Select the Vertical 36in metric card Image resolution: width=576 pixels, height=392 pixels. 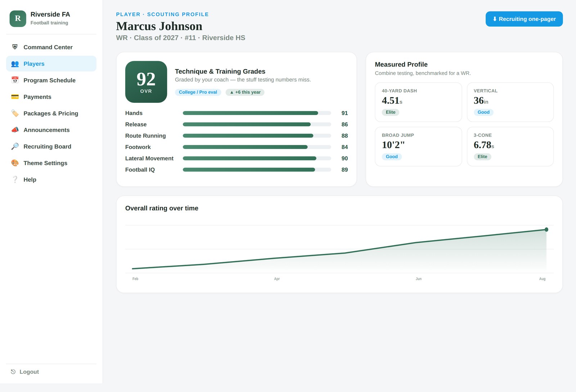[x=510, y=102]
